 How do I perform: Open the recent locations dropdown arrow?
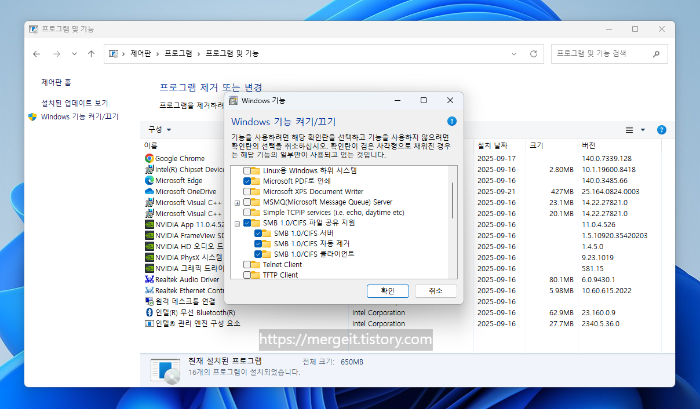tap(74, 54)
